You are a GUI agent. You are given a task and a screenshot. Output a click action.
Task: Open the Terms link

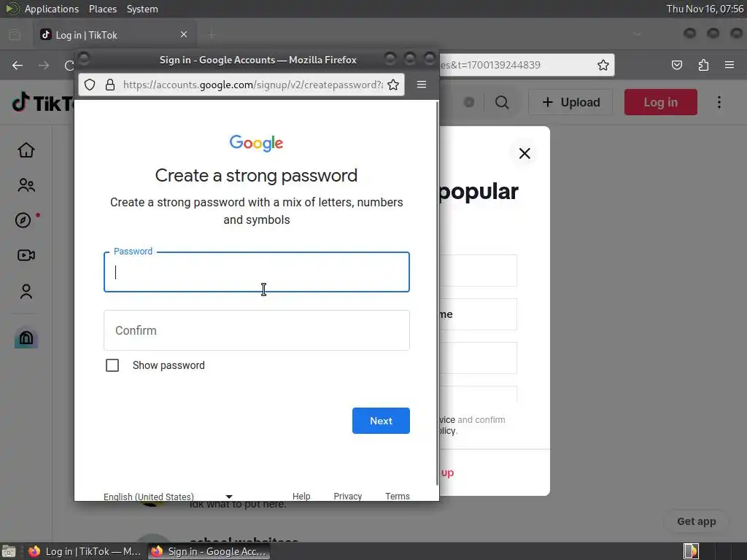398,496
